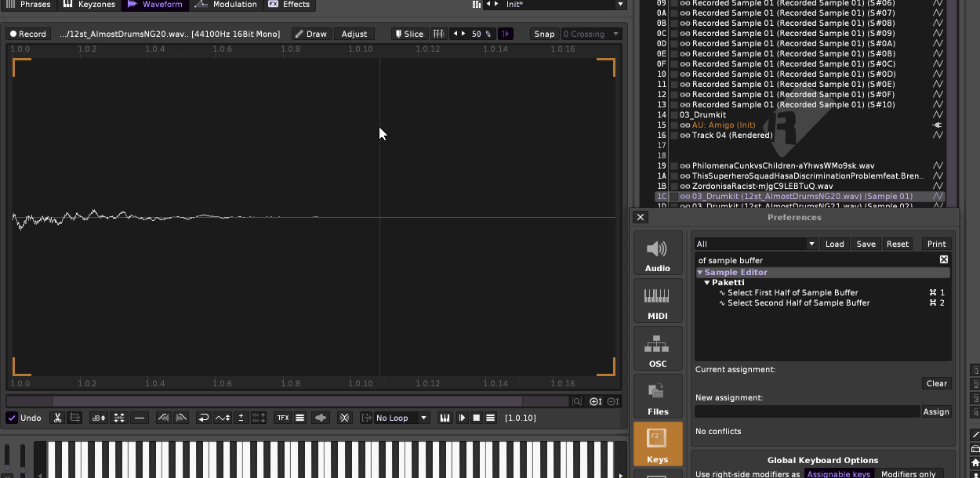Image resolution: width=980 pixels, height=478 pixels.
Task: Click the fade-in icon
Action: tap(163, 418)
